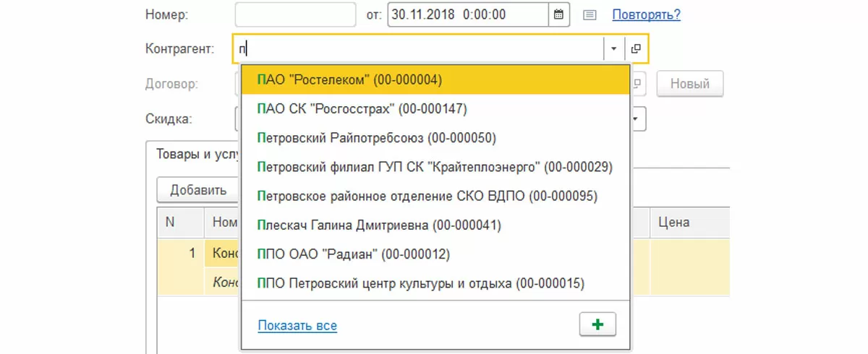Focus the Номер input field
The height and width of the screenshot is (354, 868).
(x=295, y=14)
